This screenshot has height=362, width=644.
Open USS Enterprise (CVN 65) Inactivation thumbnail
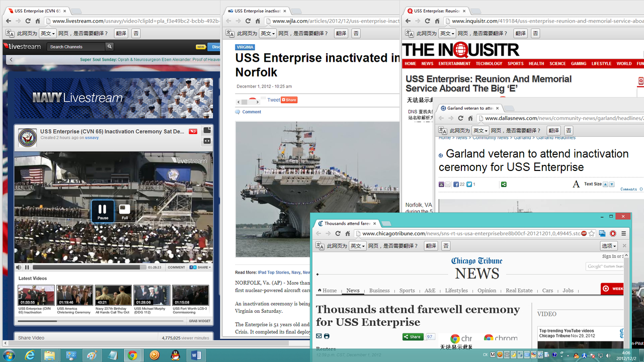tap(36, 295)
